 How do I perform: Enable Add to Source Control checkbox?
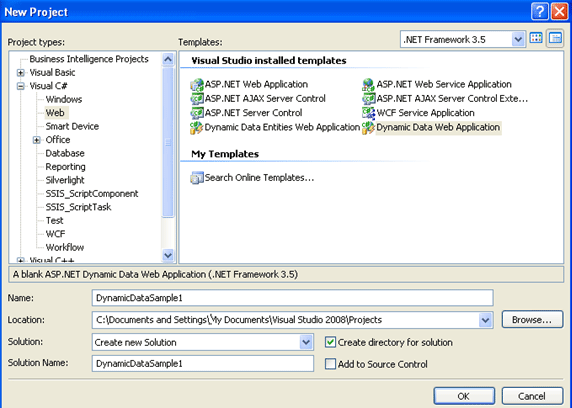[330, 364]
